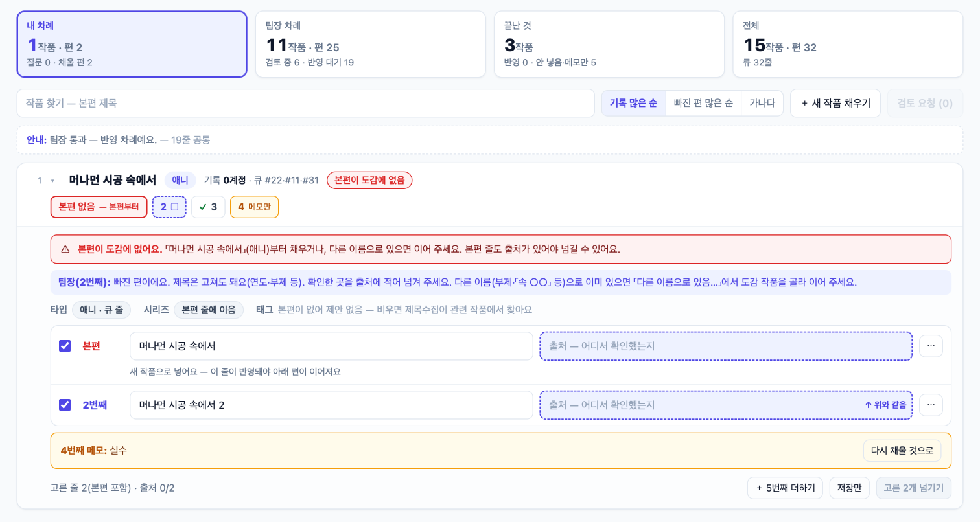The height and width of the screenshot is (522, 980).
Task: Select the 4 메모만 chip
Action: click(254, 207)
